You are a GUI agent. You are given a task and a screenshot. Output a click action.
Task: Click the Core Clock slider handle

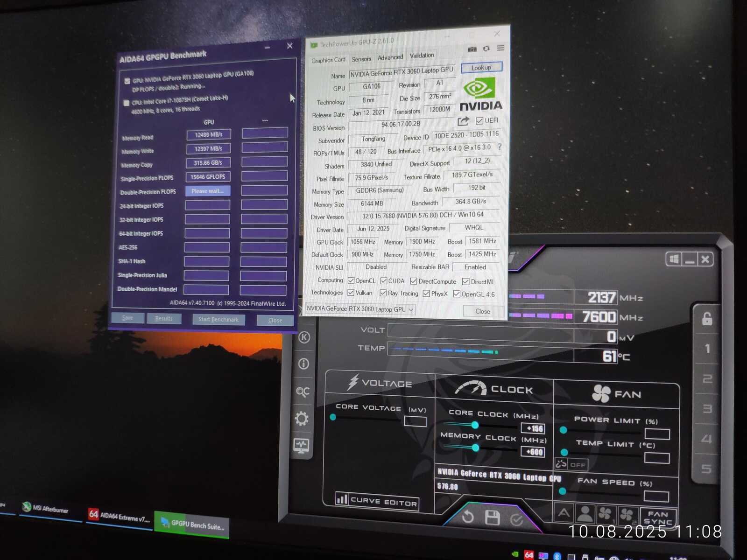[x=475, y=425]
